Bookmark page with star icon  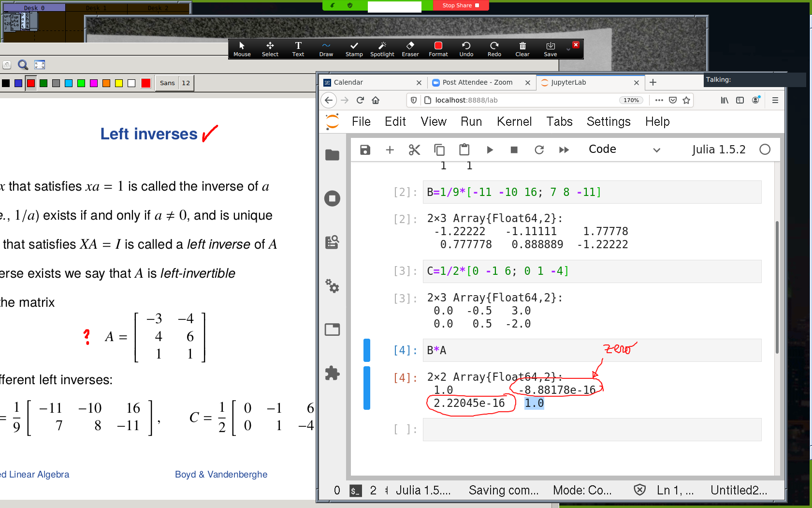click(x=686, y=100)
